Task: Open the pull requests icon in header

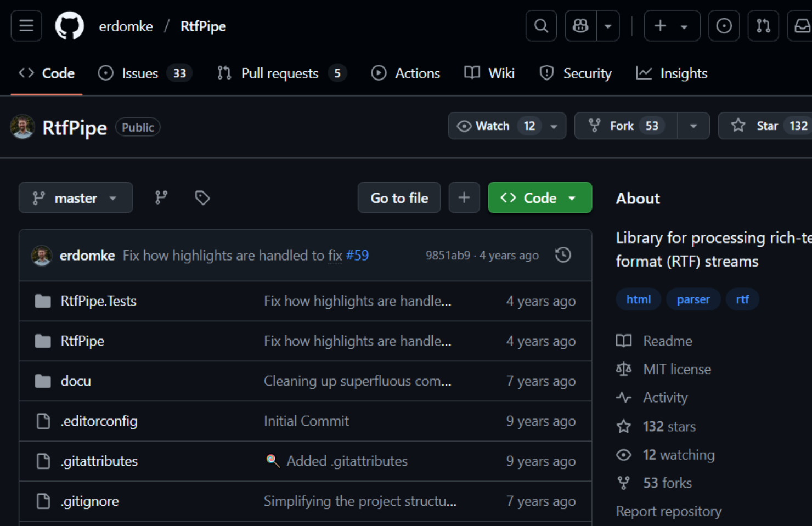Action: tap(763, 26)
